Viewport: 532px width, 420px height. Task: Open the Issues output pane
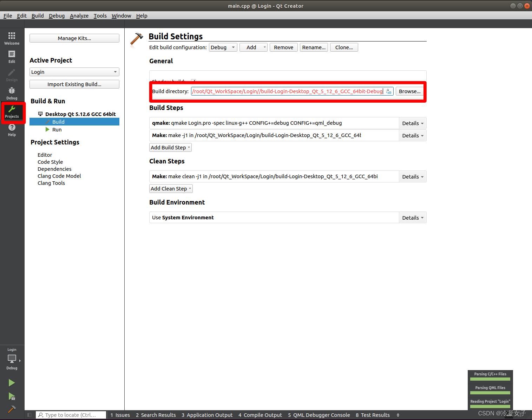(120, 415)
